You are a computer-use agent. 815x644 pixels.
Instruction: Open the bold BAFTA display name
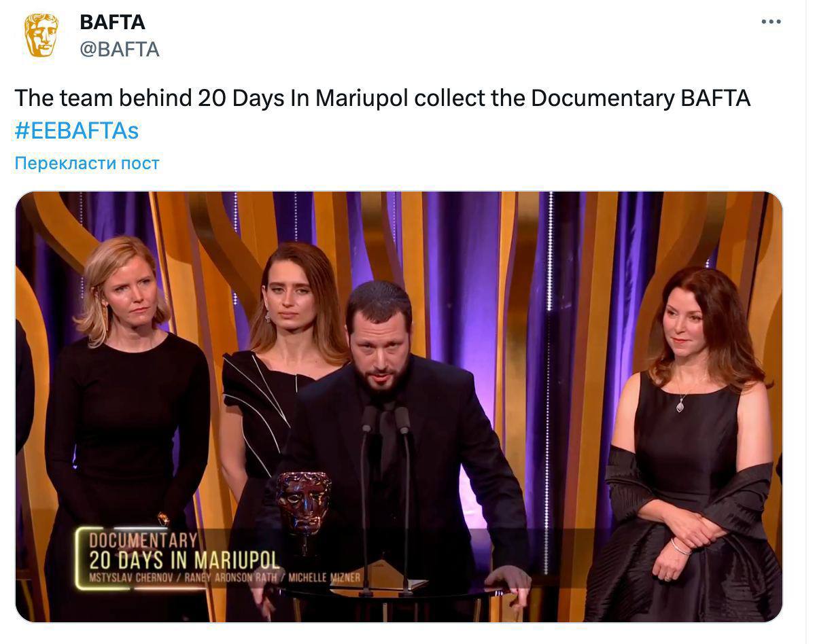[112, 22]
